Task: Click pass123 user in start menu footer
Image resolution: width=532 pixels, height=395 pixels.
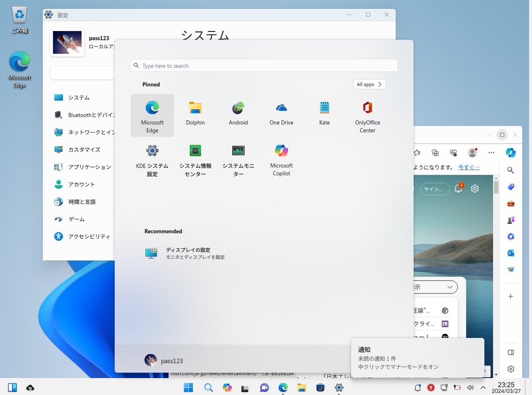Action: click(164, 360)
